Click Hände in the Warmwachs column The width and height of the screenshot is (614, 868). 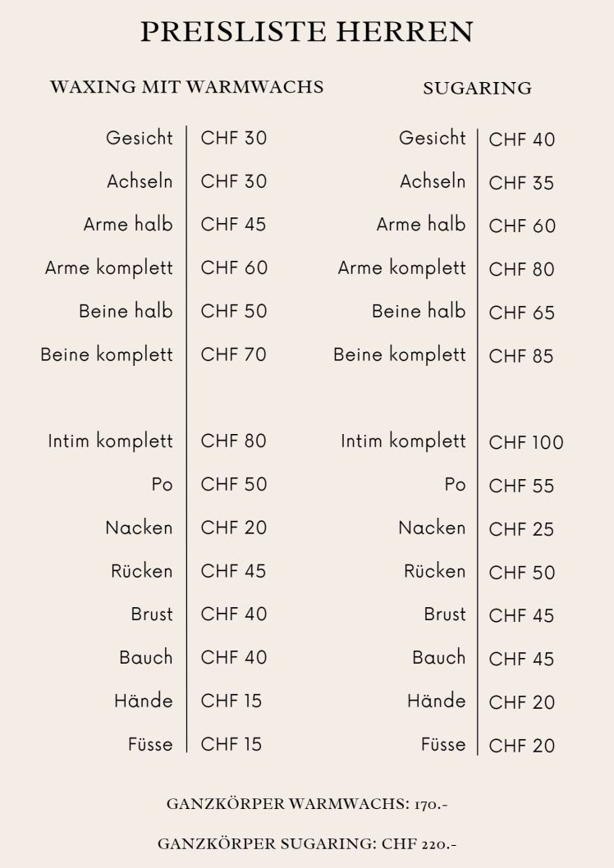point(144,701)
